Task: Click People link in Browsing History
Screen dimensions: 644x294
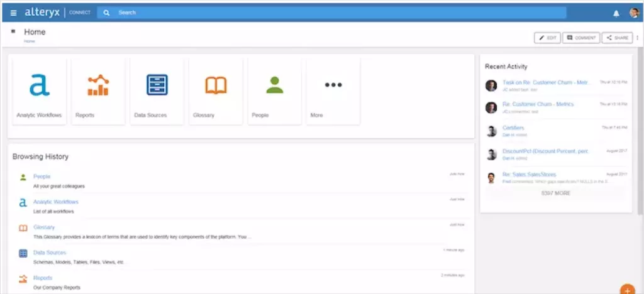Action: point(42,177)
